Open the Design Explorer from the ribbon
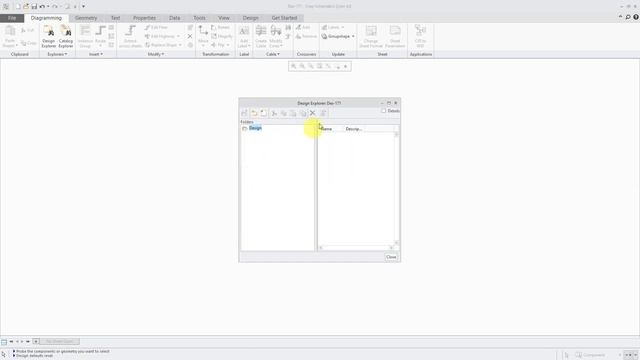640x360 pixels. tap(49, 36)
